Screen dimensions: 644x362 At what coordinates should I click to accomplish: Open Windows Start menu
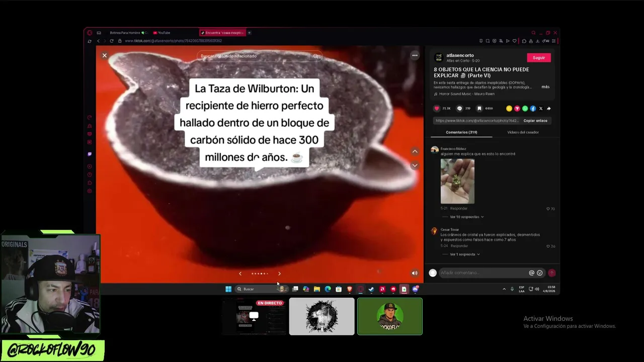(228, 289)
